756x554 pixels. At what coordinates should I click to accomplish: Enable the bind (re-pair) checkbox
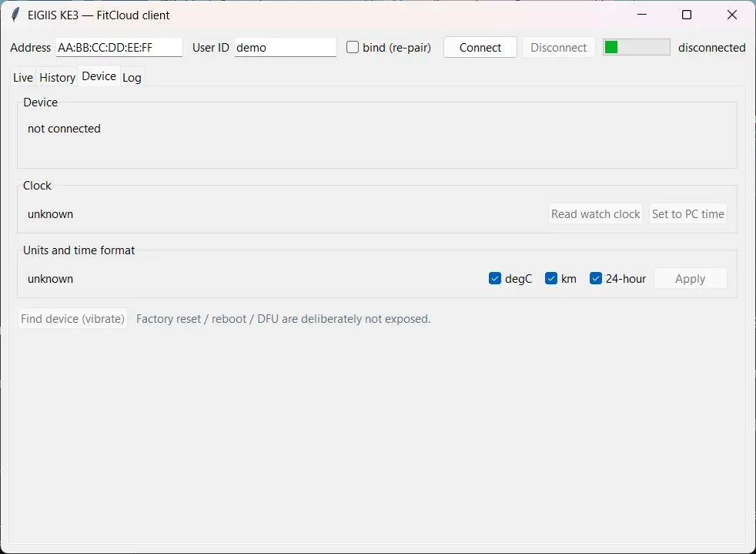(353, 47)
